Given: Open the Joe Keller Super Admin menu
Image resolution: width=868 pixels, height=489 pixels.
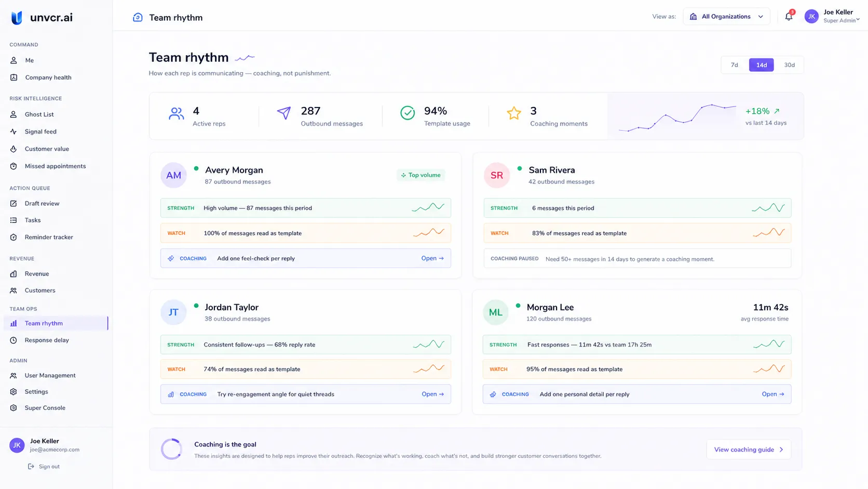Looking at the screenshot, I should [832, 16].
